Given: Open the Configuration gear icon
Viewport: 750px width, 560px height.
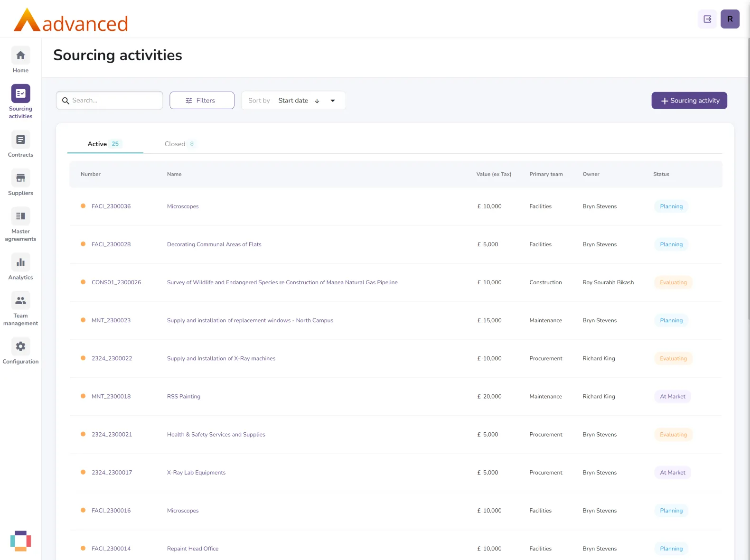Looking at the screenshot, I should (x=20, y=346).
